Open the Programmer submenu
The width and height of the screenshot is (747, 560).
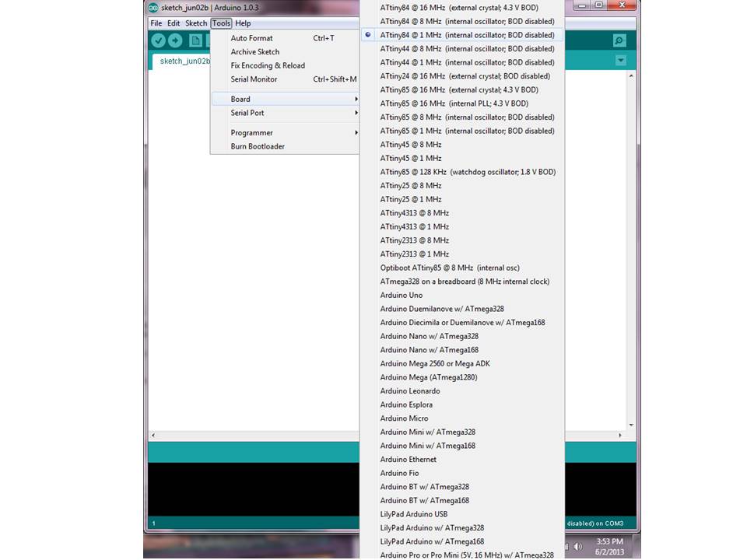251,132
